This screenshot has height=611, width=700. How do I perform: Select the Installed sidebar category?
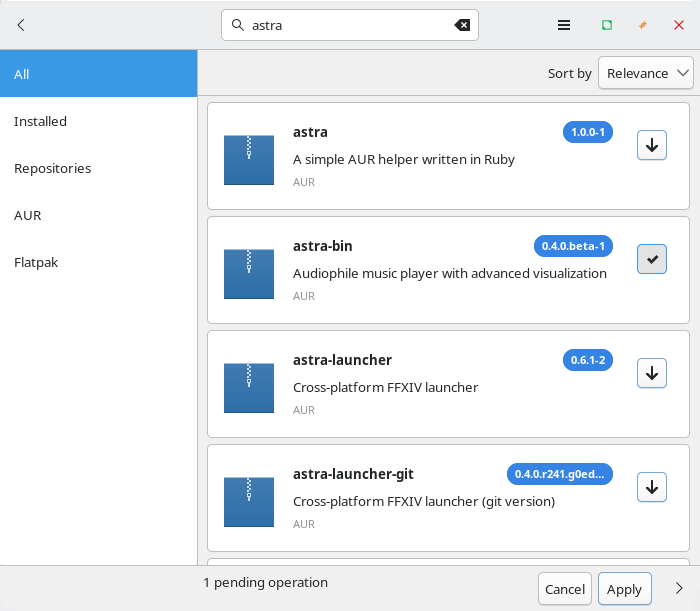tap(40, 121)
